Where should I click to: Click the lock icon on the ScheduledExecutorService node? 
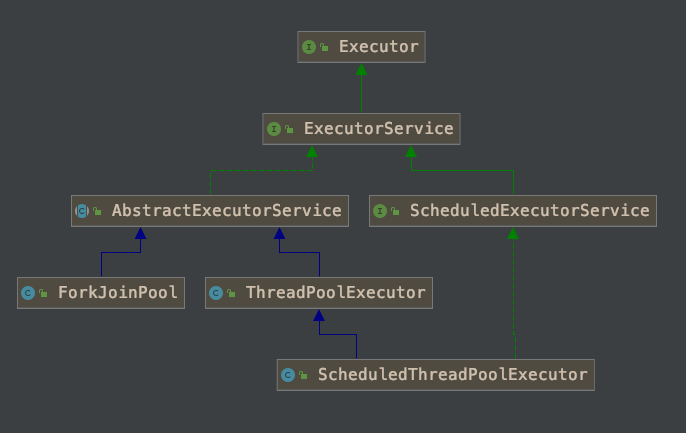coord(395,211)
